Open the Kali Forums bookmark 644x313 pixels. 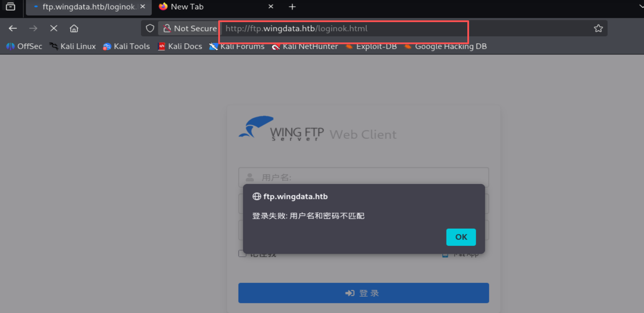point(237,46)
